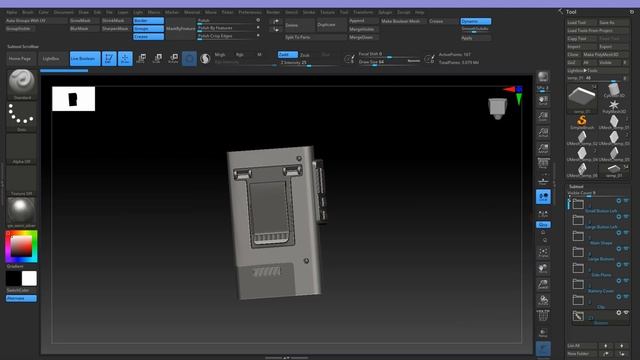
Task: Open the Render menu
Action: point(273,12)
